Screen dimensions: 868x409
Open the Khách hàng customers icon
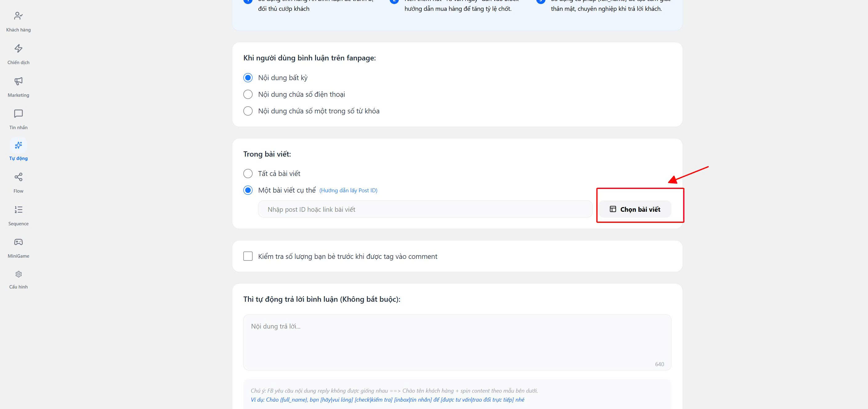18,16
